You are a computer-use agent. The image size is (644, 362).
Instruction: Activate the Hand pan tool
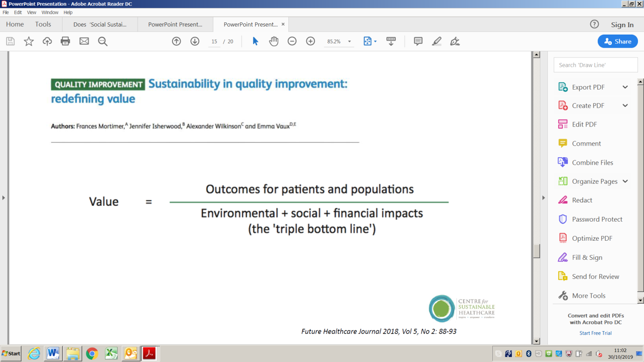click(x=273, y=42)
